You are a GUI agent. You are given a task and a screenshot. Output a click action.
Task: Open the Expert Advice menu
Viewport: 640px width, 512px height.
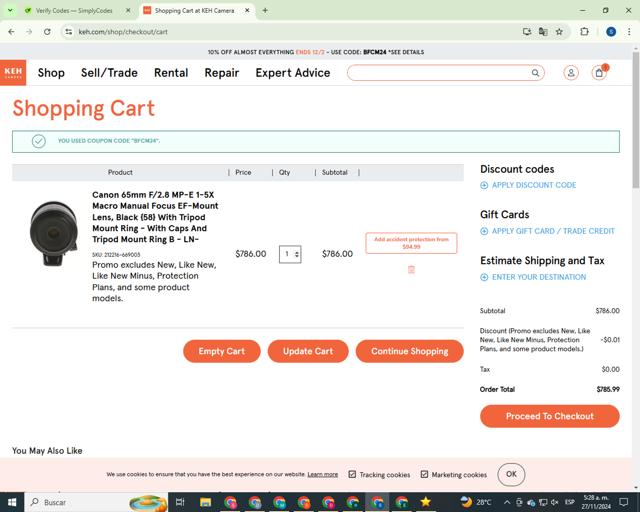tap(293, 73)
